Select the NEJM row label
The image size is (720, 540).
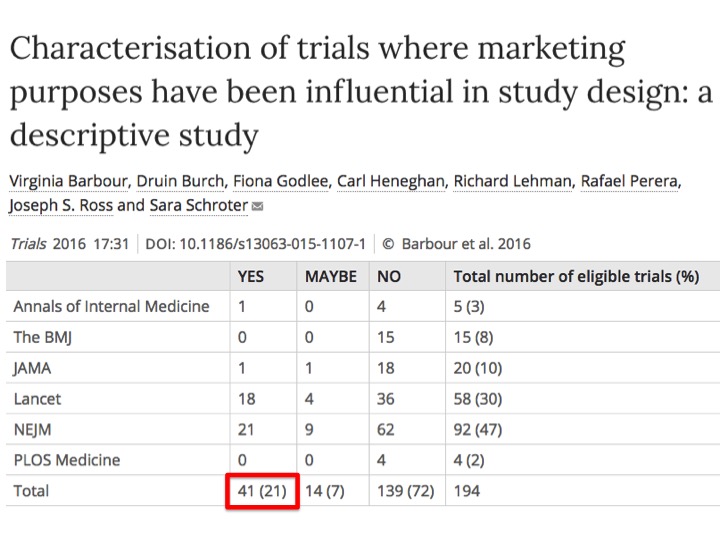(33, 430)
